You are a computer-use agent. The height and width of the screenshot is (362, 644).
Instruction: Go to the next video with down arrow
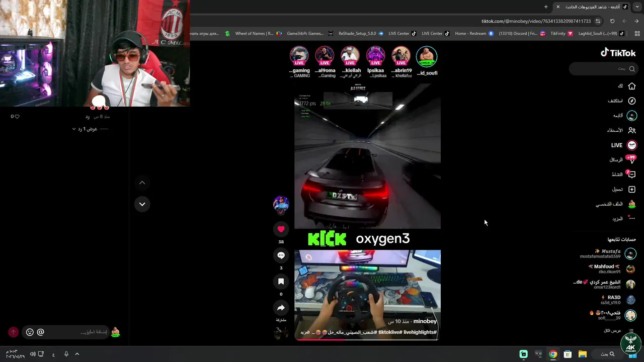click(142, 204)
